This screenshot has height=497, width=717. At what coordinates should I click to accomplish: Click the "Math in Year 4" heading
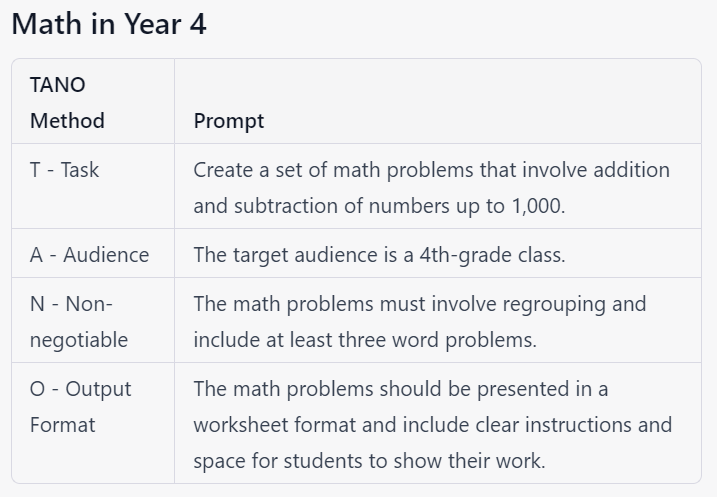tap(109, 25)
